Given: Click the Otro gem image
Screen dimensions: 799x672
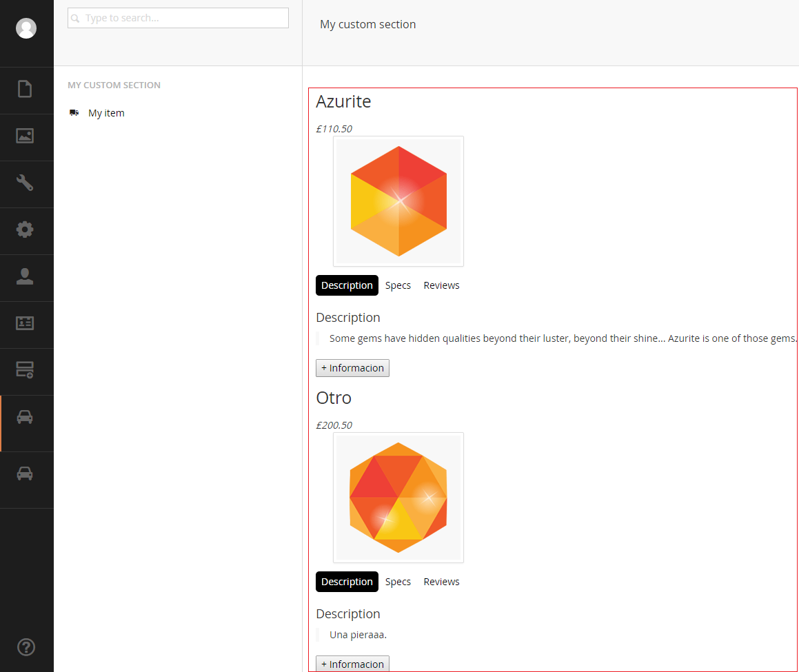Looking at the screenshot, I should (398, 498).
